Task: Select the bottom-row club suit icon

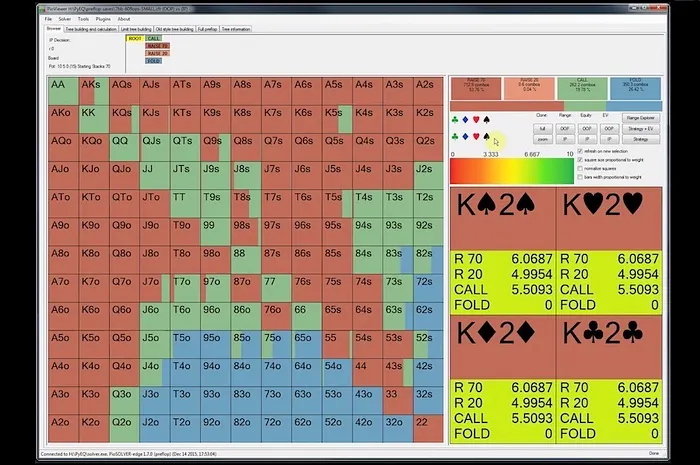Action: click(457, 137)
